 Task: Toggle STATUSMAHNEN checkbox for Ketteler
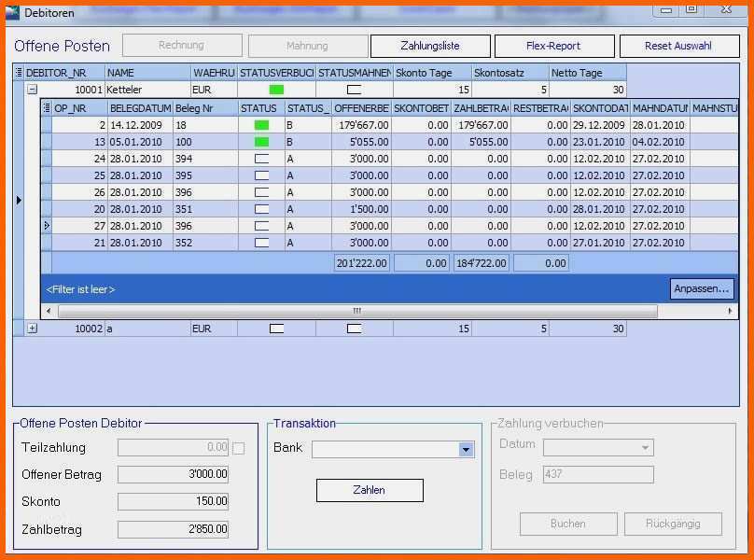pos(354,90)
